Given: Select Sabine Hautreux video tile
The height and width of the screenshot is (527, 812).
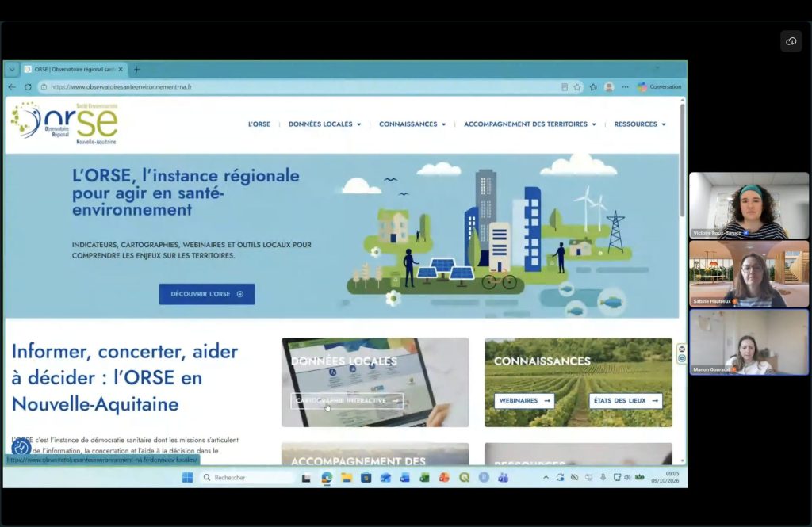Looking at the screenshot, I should [749, 274].
